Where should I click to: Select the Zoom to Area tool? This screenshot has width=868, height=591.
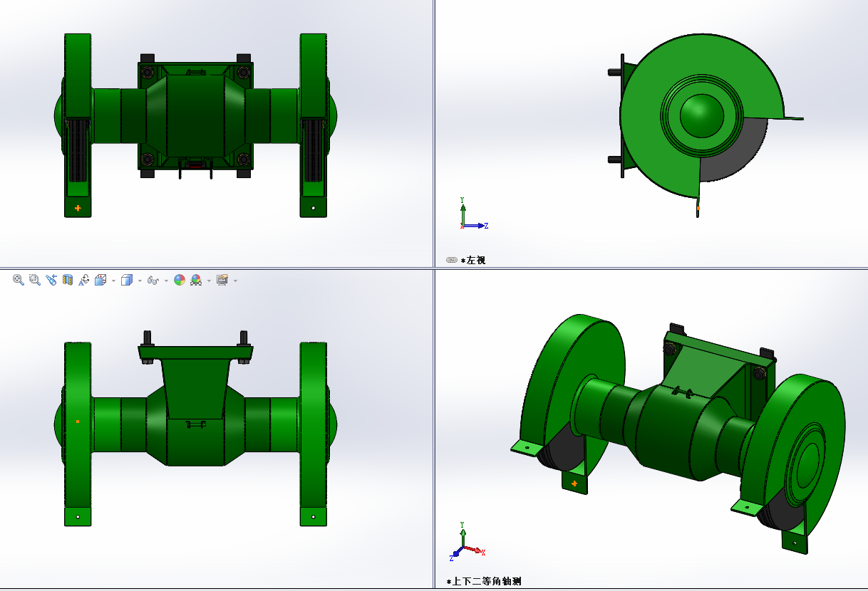pos(35,280)
